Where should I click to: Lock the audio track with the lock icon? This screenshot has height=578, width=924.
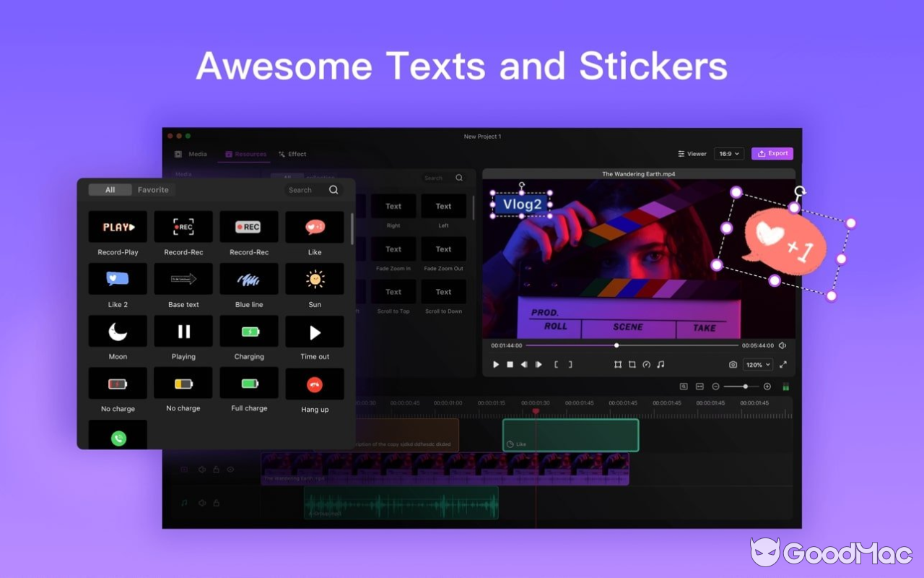click(x=216, y=503)
